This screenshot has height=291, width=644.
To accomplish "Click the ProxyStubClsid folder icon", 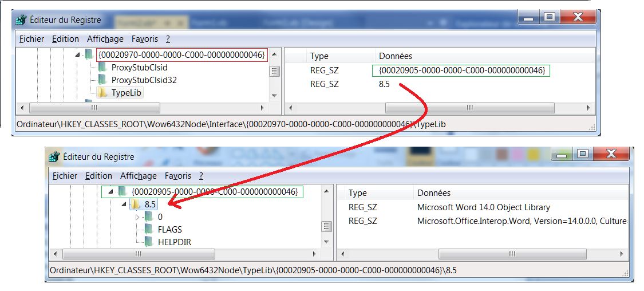I will point(102,67).
